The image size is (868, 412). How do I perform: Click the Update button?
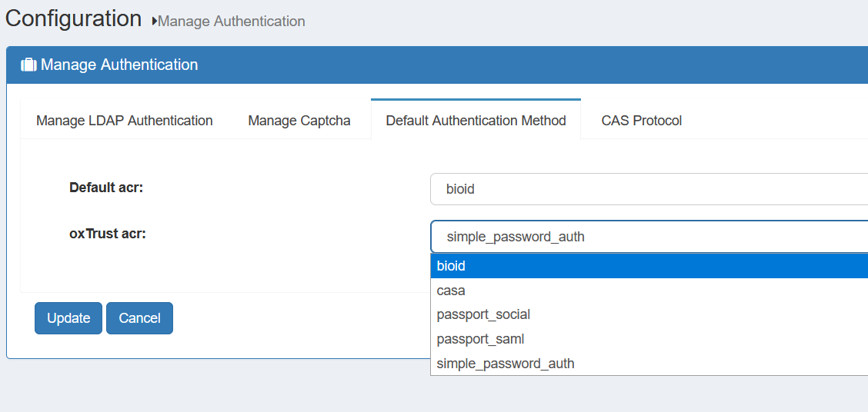click(x=68, y=318)
